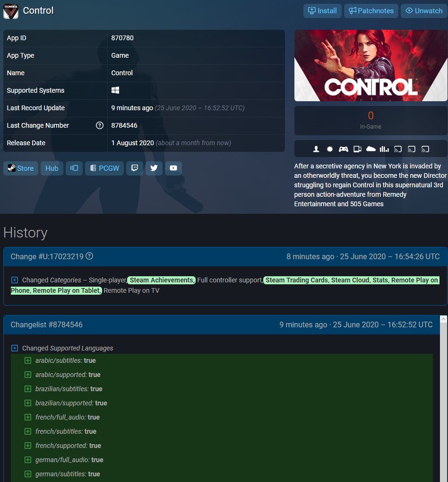Open Change #U:17023219 header link
The width and height of the screenshot is (448, 482).
[x=47, y=257]
